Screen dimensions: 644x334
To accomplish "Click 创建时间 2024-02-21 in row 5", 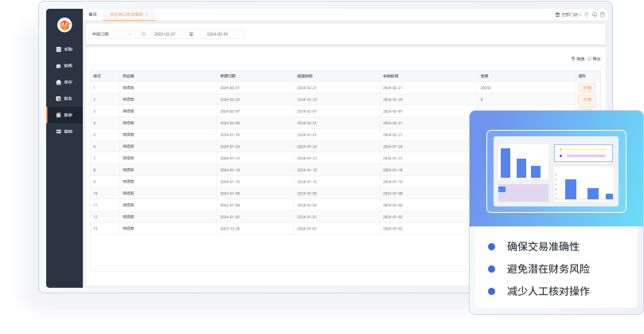I will [306, 135].
